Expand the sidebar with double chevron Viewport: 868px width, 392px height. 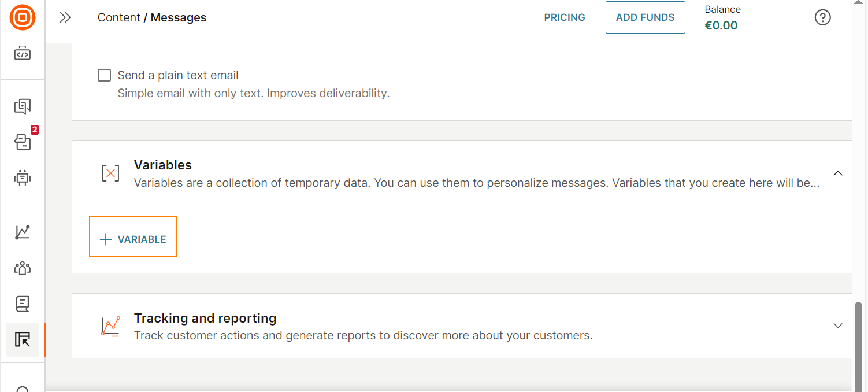65,17
